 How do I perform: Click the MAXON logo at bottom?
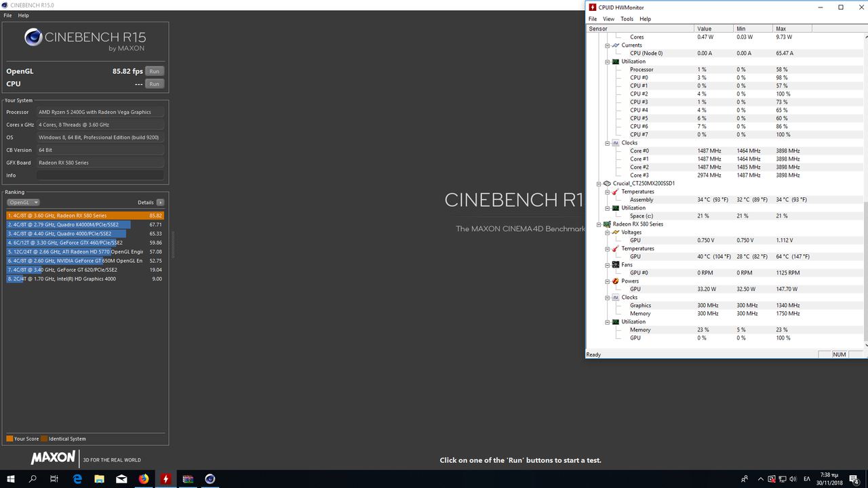(x=53, y=458)
